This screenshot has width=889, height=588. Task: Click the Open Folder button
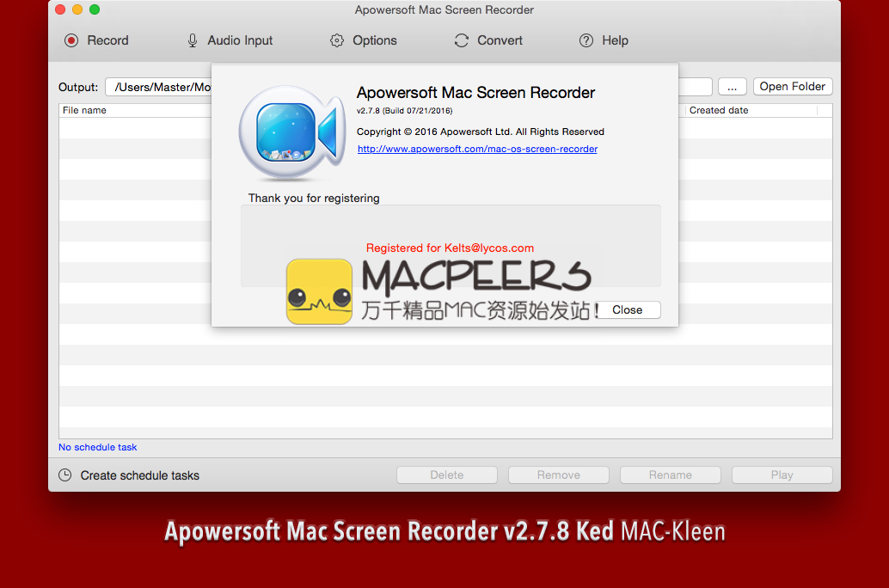click(x=793, y=86)
